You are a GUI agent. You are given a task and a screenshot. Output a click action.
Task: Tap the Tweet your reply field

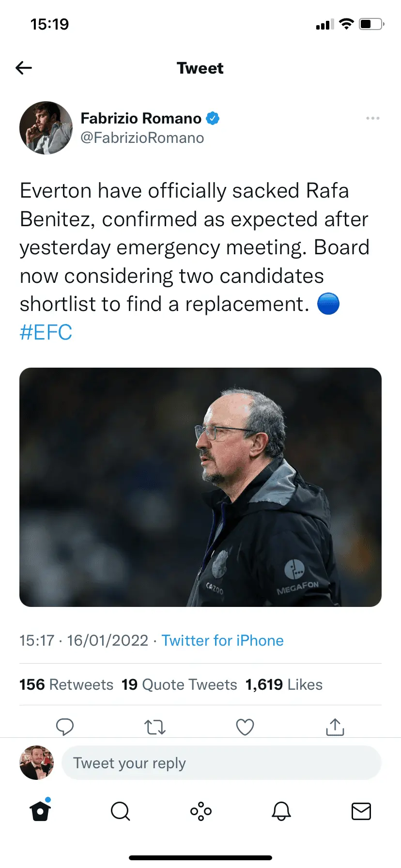coord(221,763)
